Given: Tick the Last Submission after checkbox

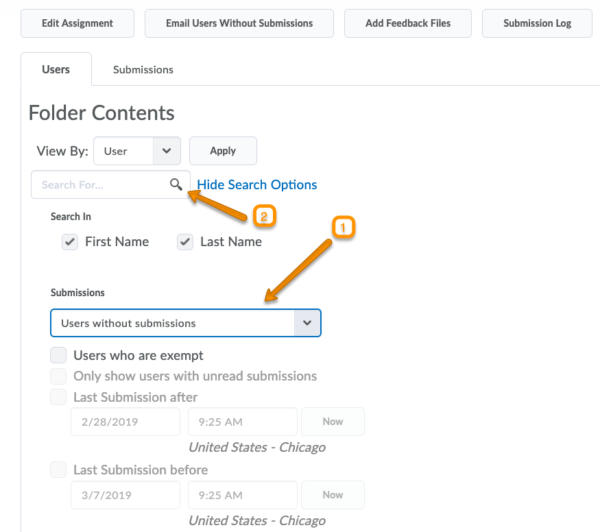Looking at the screenshot, I should pyautogui.click(x=59, y=397).
